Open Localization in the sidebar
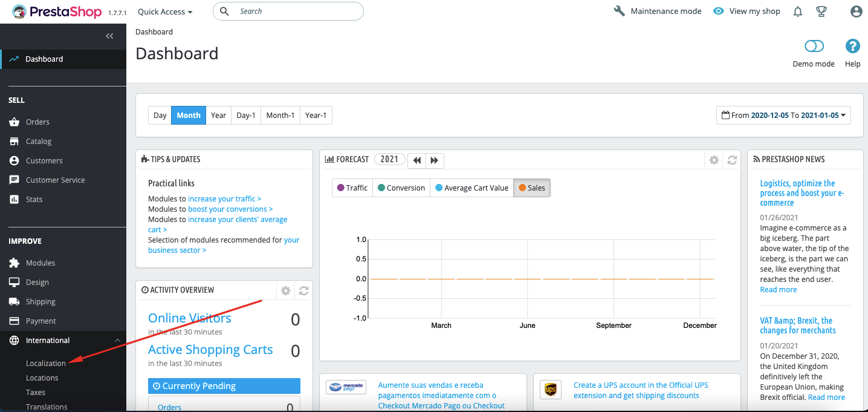This screenshot has height=412, width=868. click(46, 363)
